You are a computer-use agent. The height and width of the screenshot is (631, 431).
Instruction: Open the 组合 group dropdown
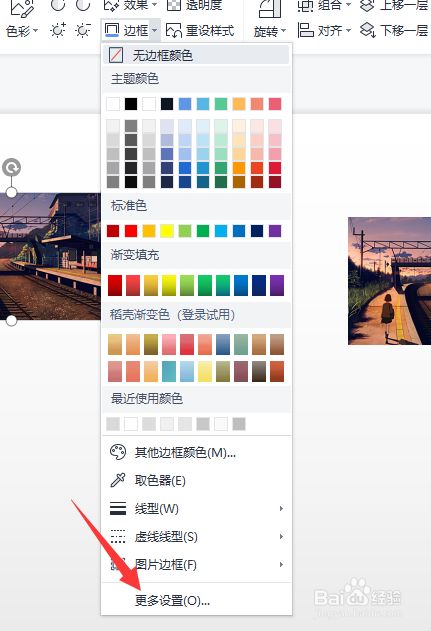(324, 5)
